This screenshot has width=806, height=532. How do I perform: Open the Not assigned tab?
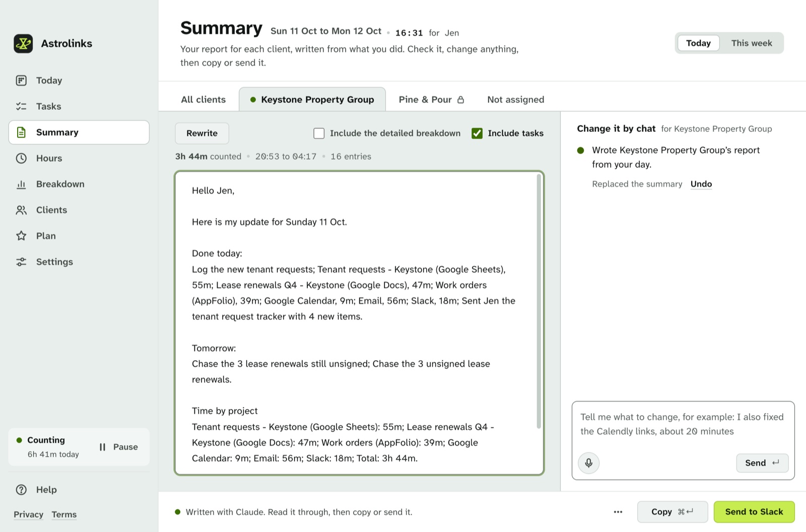coord(516,100)
